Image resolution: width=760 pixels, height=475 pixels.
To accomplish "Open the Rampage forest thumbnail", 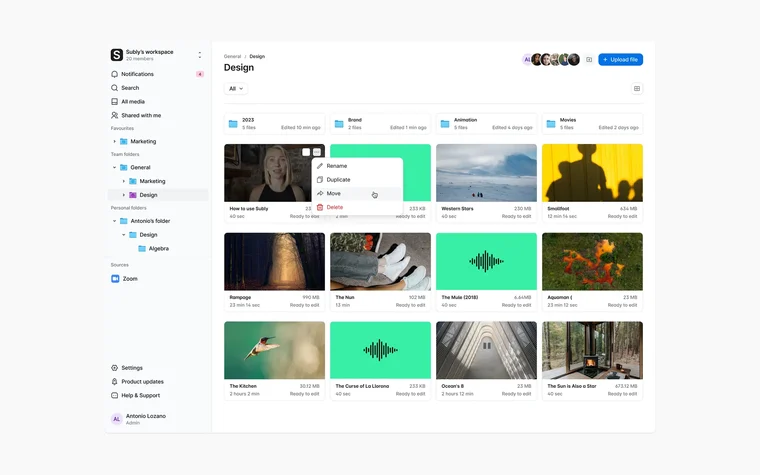I will (x=274, y=261).
